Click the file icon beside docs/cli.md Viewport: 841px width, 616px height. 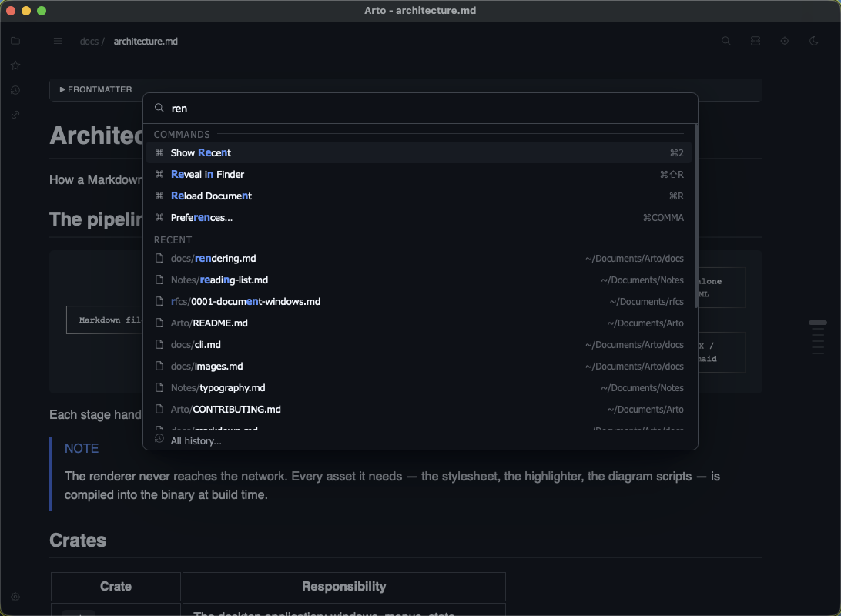point(159,344)
